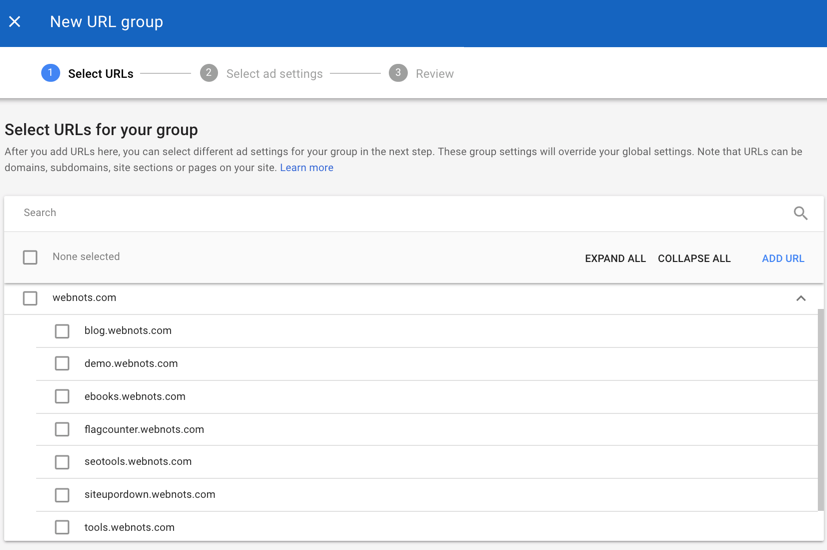Enable the ebooks.webnots.com checkbox
The width and height of the screenshot is (827, 550).
62,397
